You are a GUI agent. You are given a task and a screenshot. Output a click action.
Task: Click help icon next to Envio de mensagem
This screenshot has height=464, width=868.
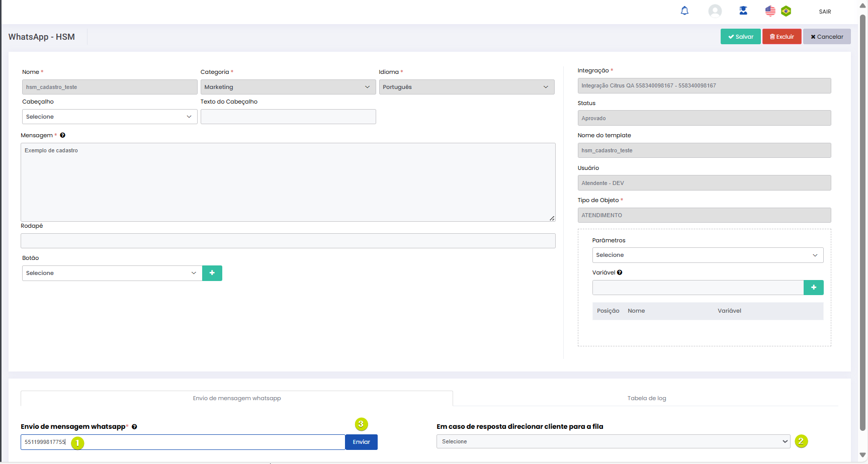click(134, 427)
